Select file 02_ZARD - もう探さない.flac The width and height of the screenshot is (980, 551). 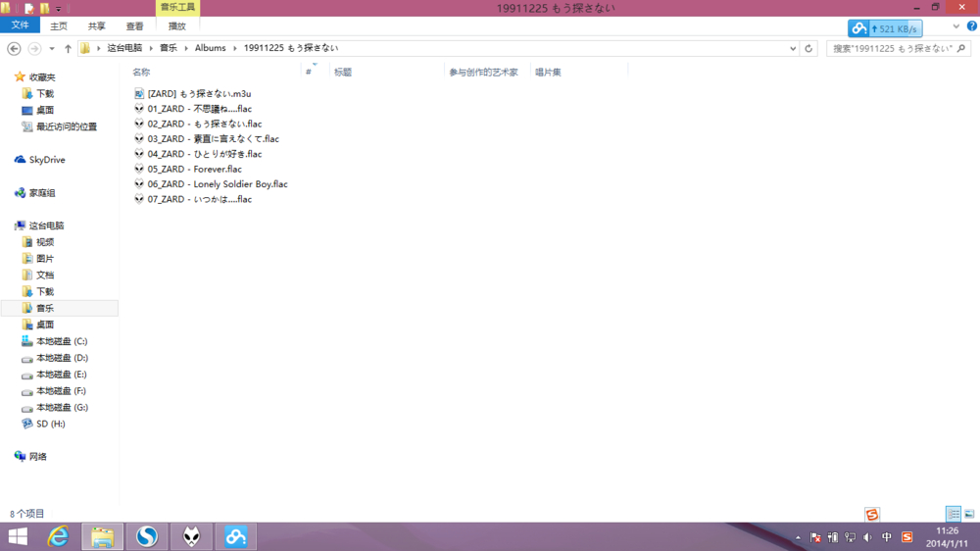tap(205, 124)
